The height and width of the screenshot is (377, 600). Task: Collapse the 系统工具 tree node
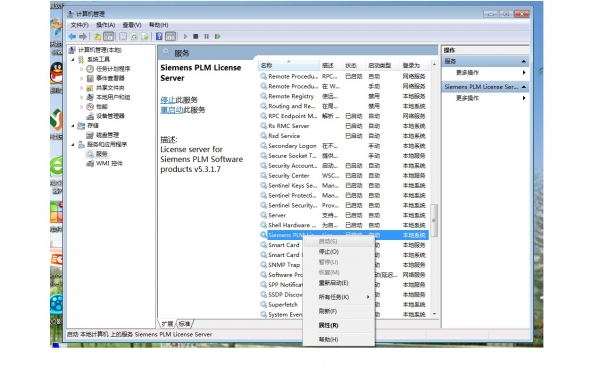coord(73,60)
